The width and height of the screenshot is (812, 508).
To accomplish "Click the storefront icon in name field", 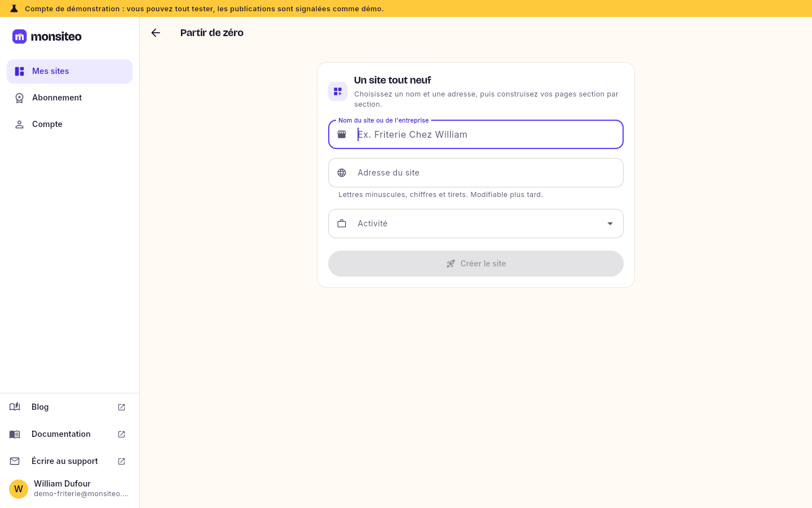I will pos(342,134).
